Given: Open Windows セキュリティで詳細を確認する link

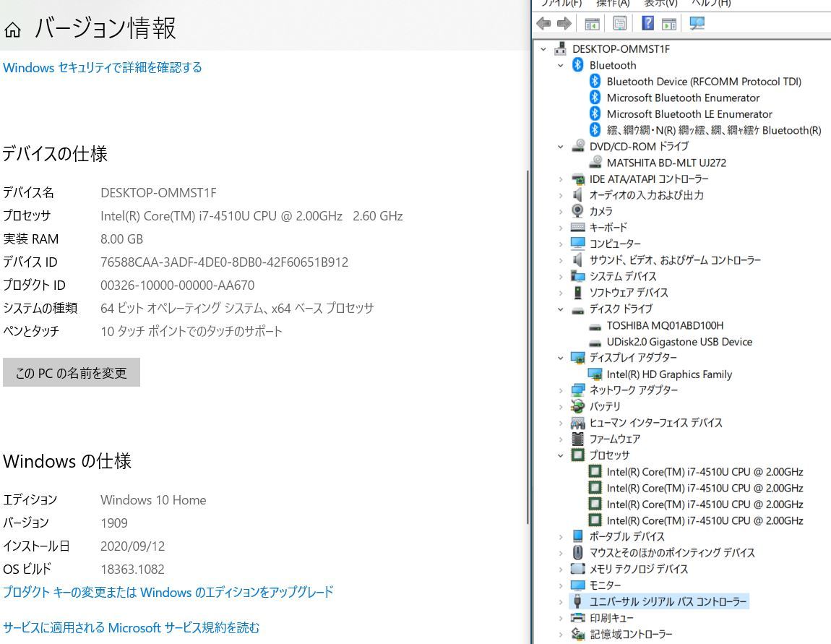Looking at the screenshot, I should click(103, 67).
